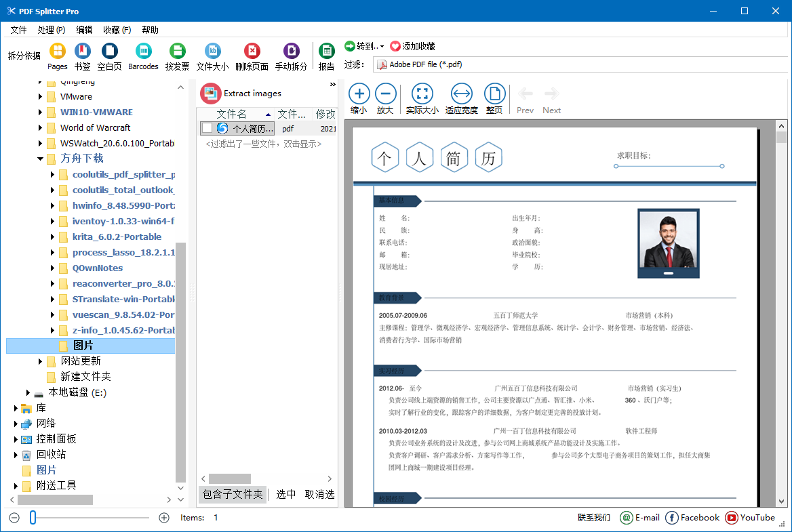This screenshot has height=532, width=792.
Task: Open the Facebook link
Action: tap(692, 517)
